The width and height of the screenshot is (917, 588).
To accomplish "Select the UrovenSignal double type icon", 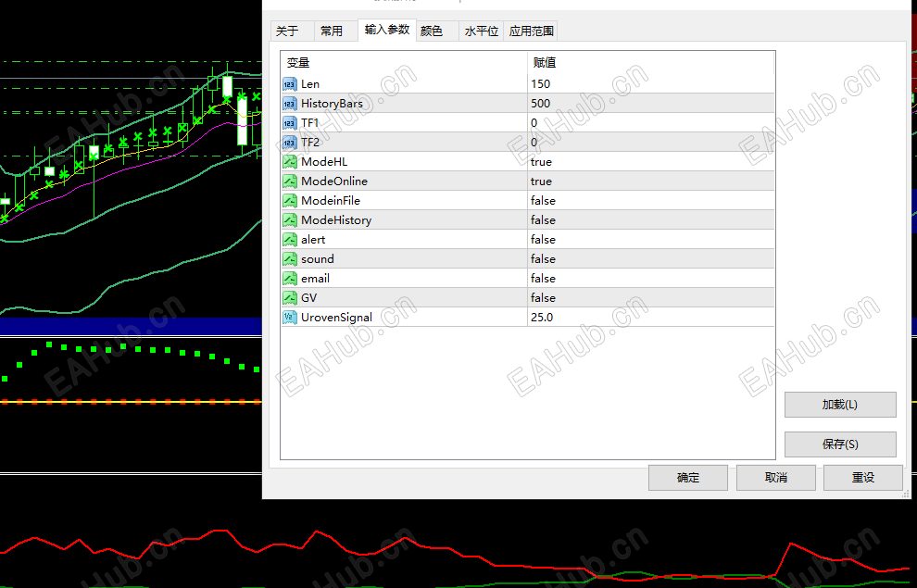I will tap(290, 318).
